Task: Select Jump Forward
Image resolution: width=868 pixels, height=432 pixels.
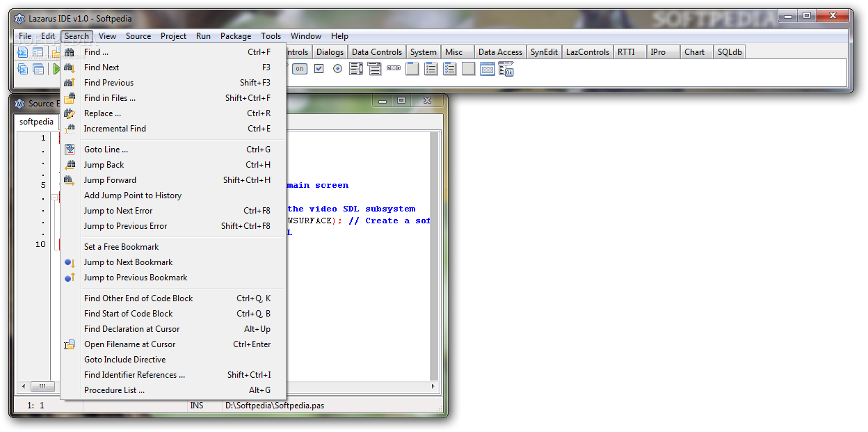Action: (x=173, y=180)
